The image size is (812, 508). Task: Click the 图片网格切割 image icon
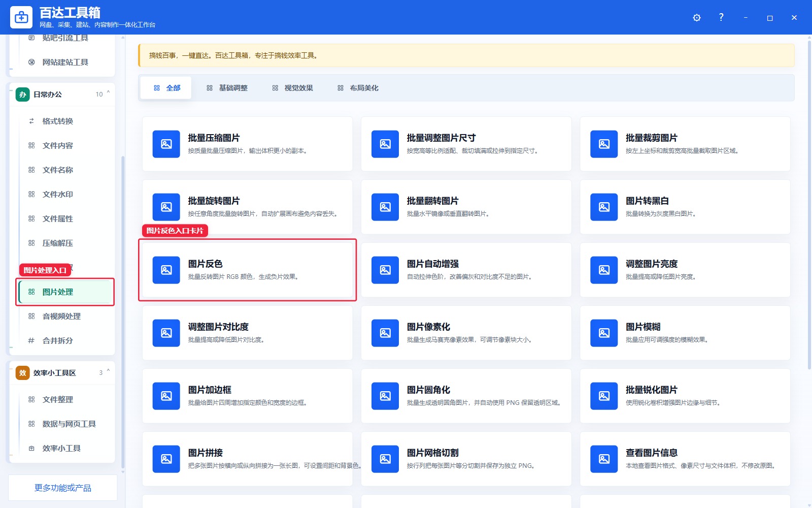[x=385, y=459]
